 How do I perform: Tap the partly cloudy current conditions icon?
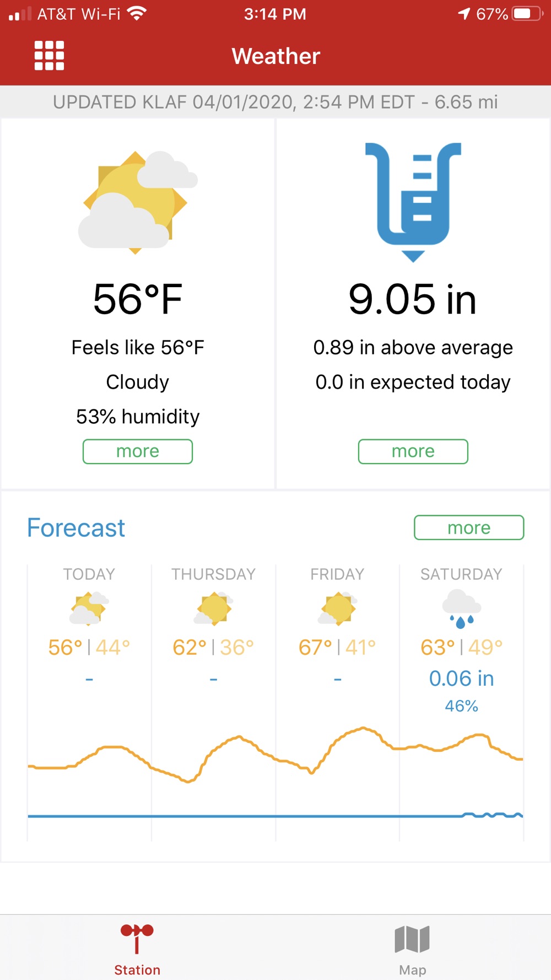point(138,202)
